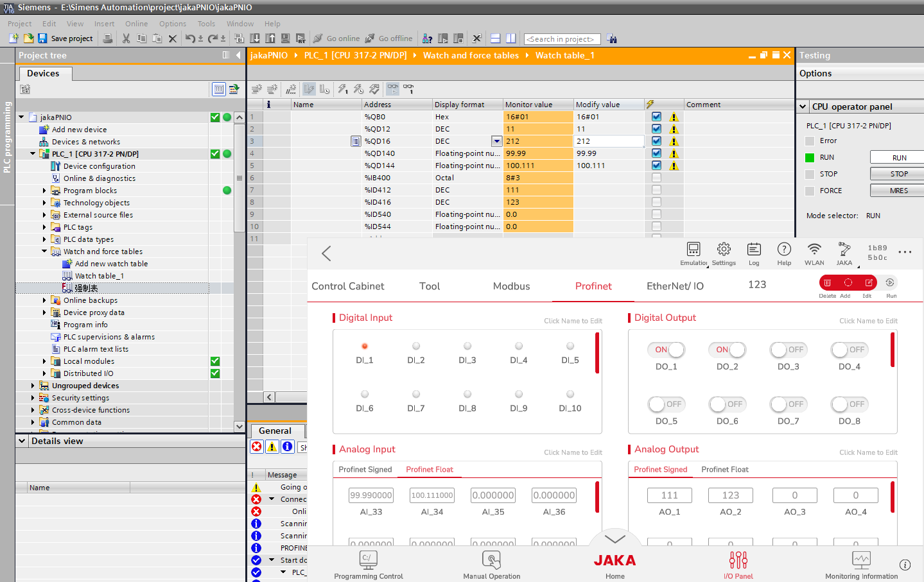
Task: Click the Go online button
Action: [x=336, y=39]
